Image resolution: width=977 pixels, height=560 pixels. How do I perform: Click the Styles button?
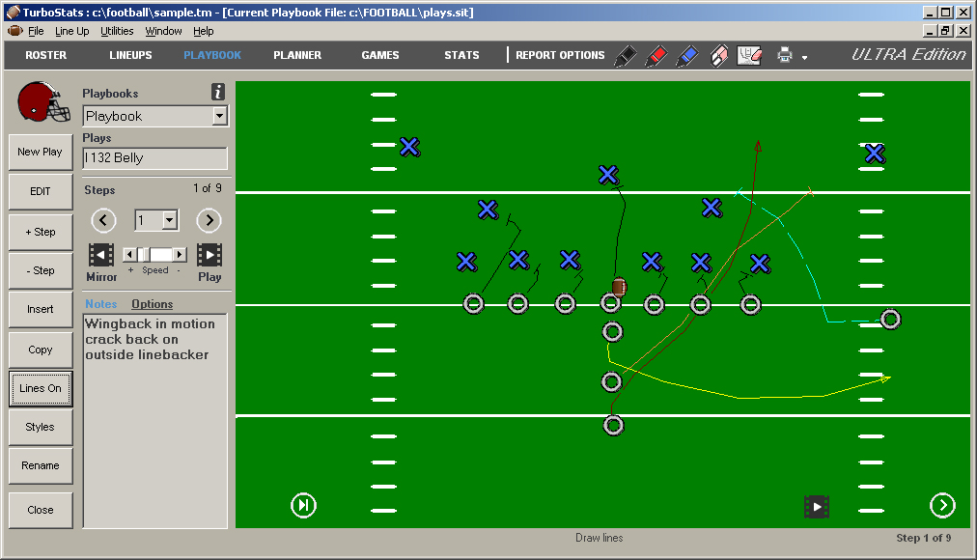pos(41,428)
